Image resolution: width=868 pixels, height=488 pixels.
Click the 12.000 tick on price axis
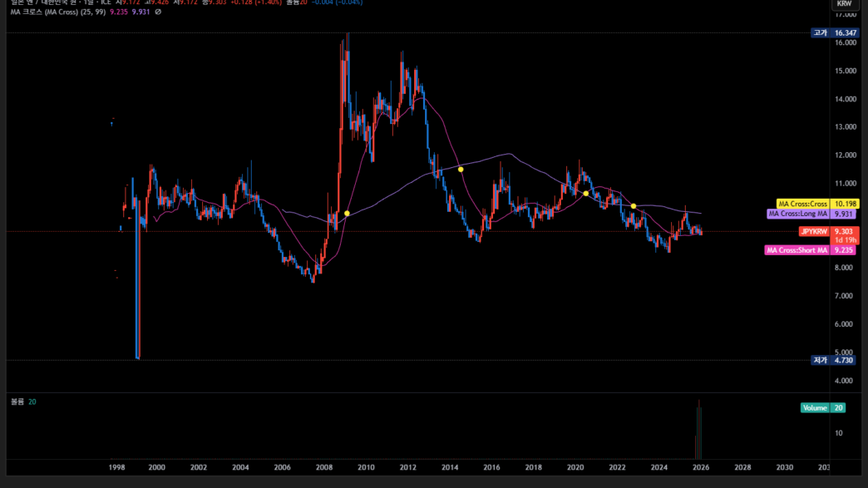point(845,155)
